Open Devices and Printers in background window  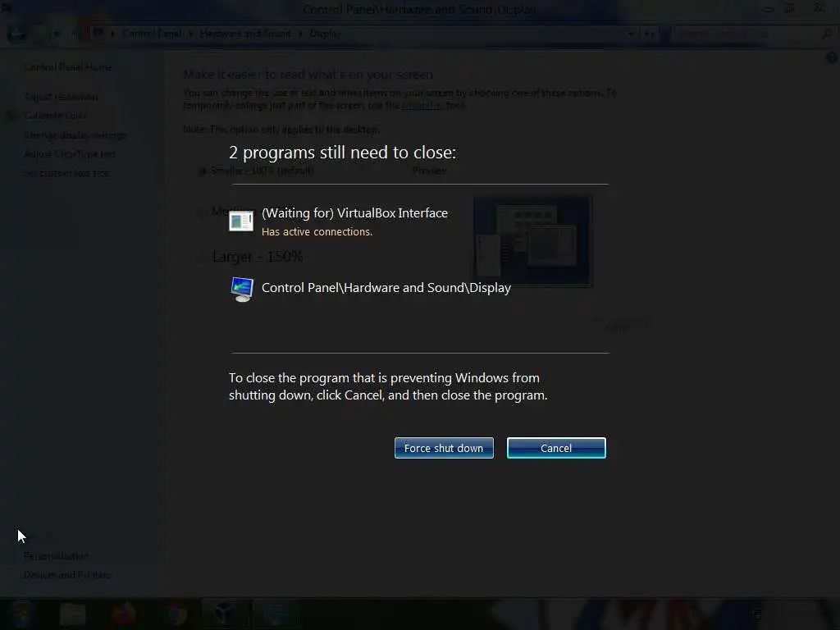67,575
